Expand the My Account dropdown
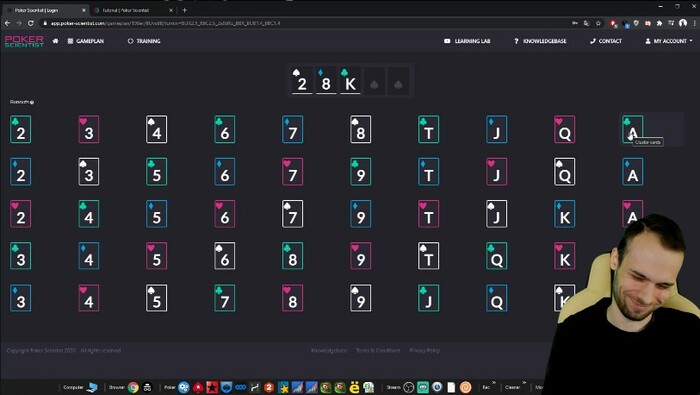The height and width of the screenshot is (395, 700). [669, 41]
